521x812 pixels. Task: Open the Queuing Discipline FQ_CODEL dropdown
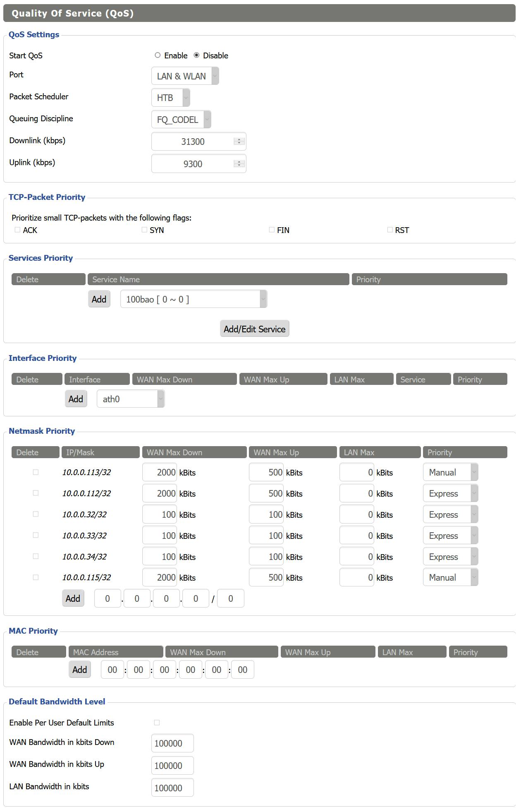181,120
